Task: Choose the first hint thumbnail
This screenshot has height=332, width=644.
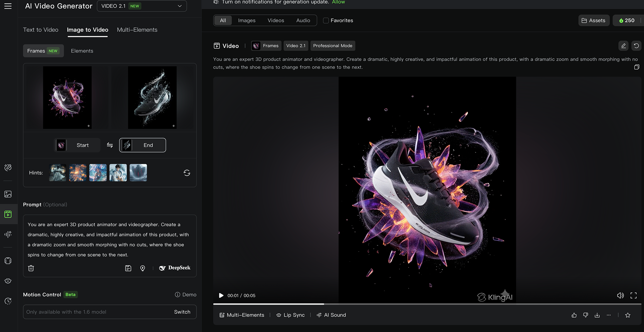Action: 58,173
